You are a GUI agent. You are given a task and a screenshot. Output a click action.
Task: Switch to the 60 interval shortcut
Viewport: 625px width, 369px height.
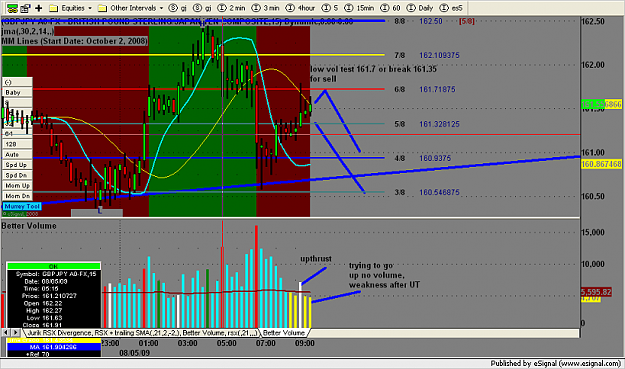click(x=391, y=8)
